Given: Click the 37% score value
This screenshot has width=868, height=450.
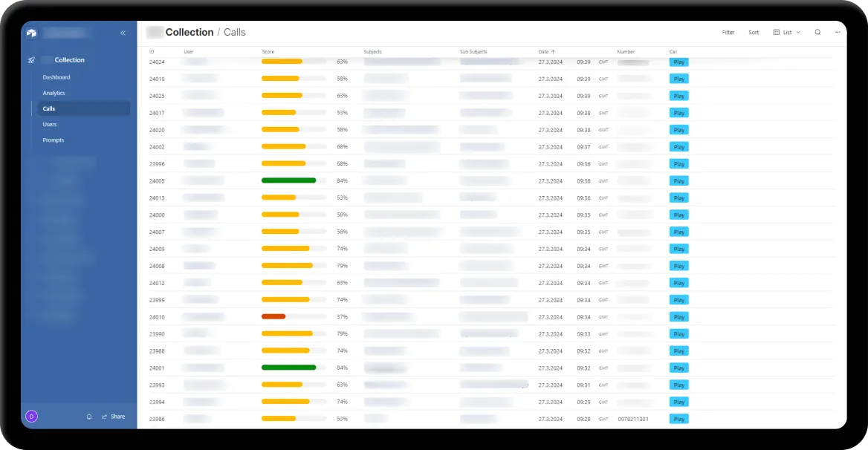Looking at the screenshot, I should (342, 317).
